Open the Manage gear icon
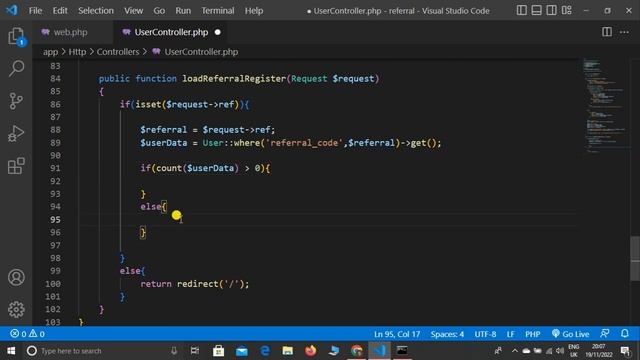The width and height of the screenshot is (640, 360). [x=16, y=310]
